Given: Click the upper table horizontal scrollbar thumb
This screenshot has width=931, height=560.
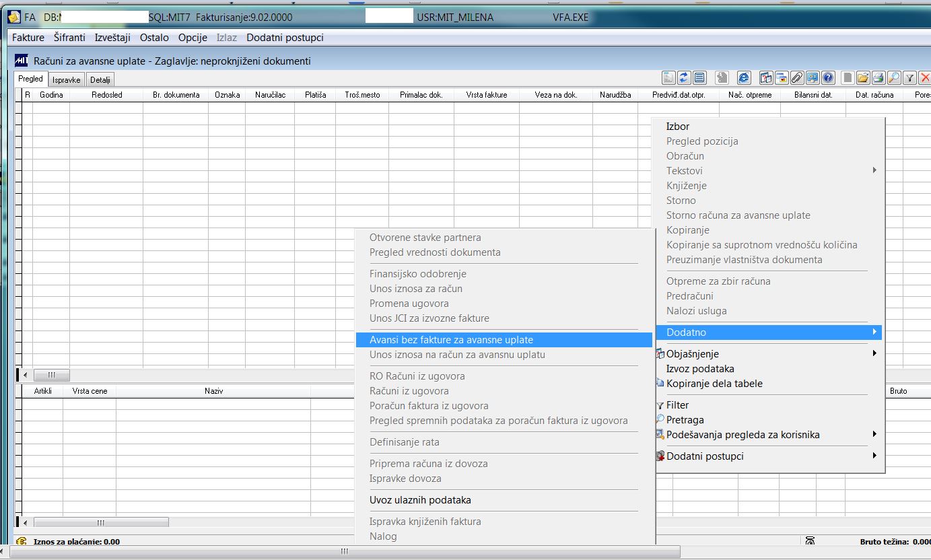Looking at the screenshot, I should 51,375.
